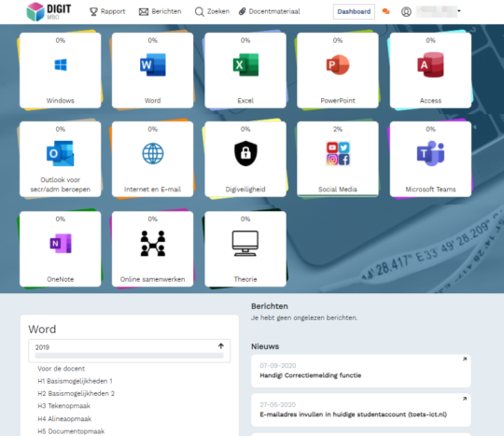
Task: Open Berichten in the top navigation
Action: pyautogui.click(x=161, y=11)
